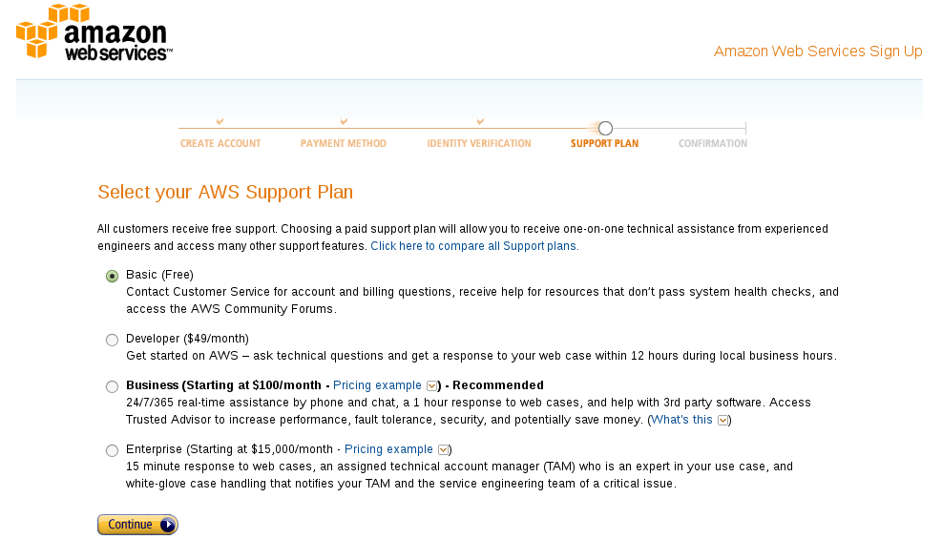Click the arrow icon on Continue button
The height and width of the screenshot is (560, 942).
[167, 525]
